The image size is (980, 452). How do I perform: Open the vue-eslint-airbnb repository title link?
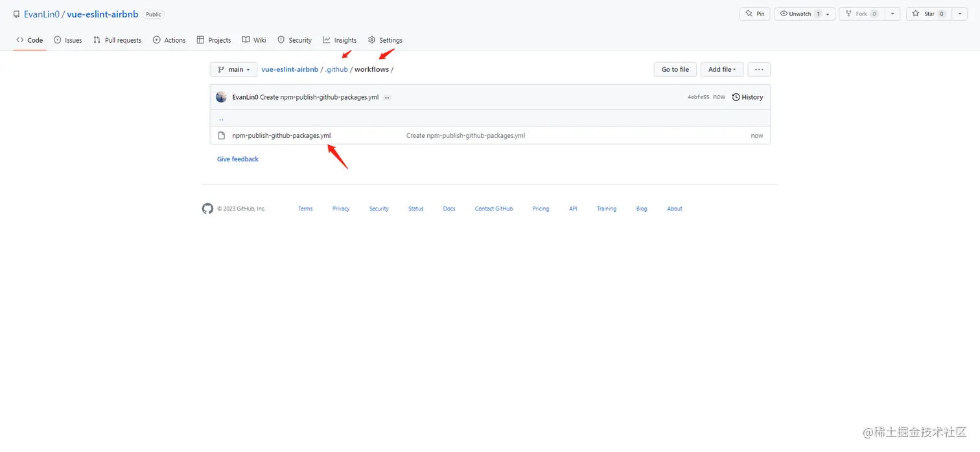point(102,14)
